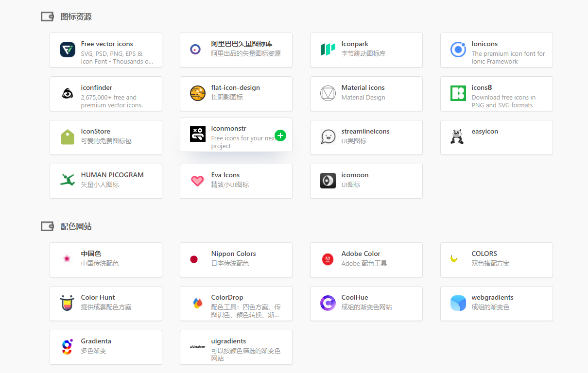Click the text 可以按颜色筛选的渐变色网站
The width and height of the screenshot is (588, 373).
click(x=246, y=355)
